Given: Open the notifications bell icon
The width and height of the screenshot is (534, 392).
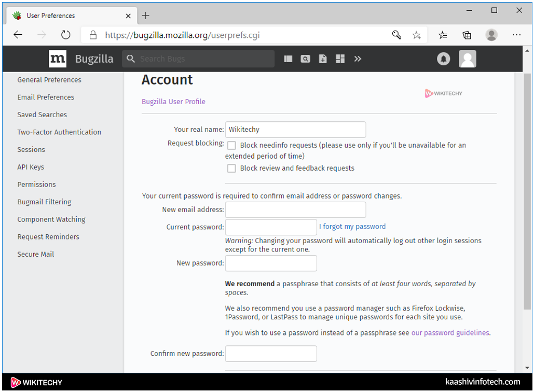Looking at the screenshot, I should (443, 59).
